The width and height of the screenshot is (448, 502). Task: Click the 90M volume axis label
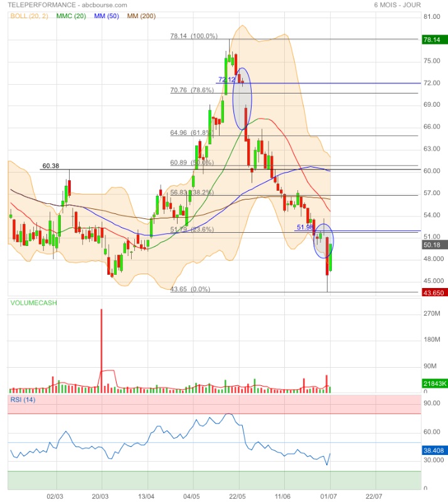[x=430, y=366]
